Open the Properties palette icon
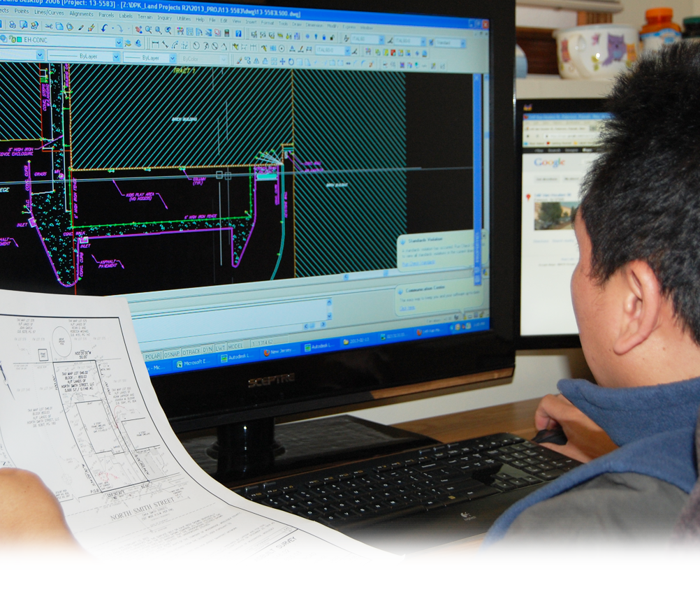This screenshot has height=599, width=700. click(180, 31)
